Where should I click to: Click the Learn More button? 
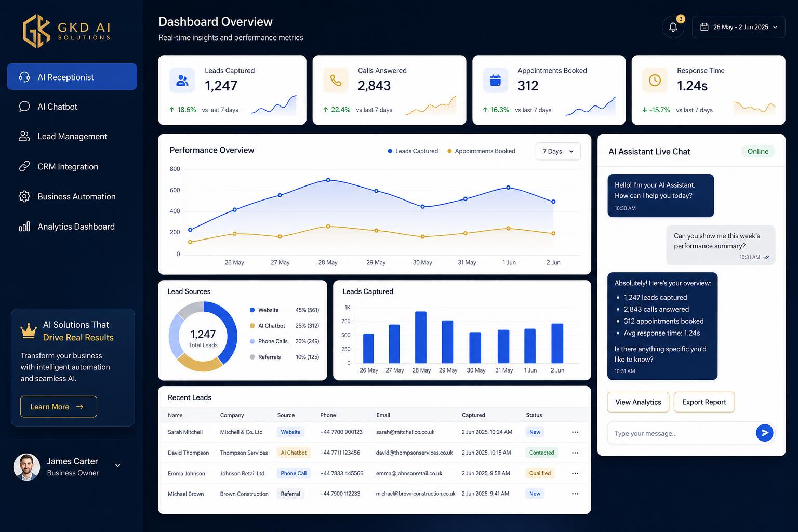[x=59, y=407]
